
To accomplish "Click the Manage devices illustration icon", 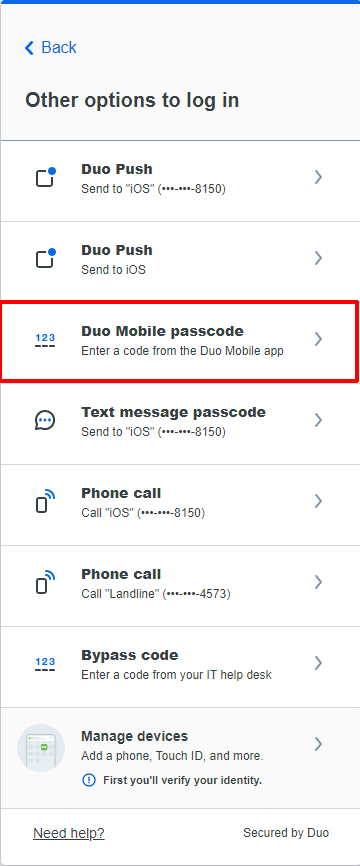I will [41, 747].
